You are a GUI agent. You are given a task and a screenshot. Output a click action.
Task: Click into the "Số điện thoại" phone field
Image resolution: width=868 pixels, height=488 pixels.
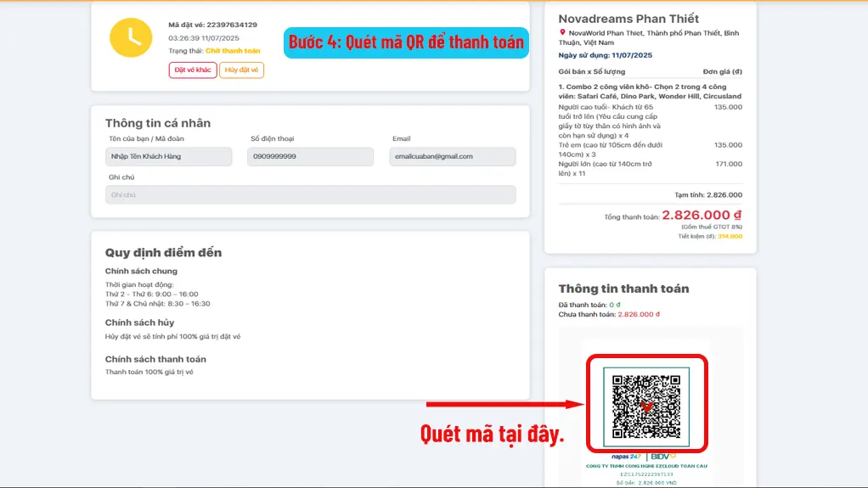(310, 156)
